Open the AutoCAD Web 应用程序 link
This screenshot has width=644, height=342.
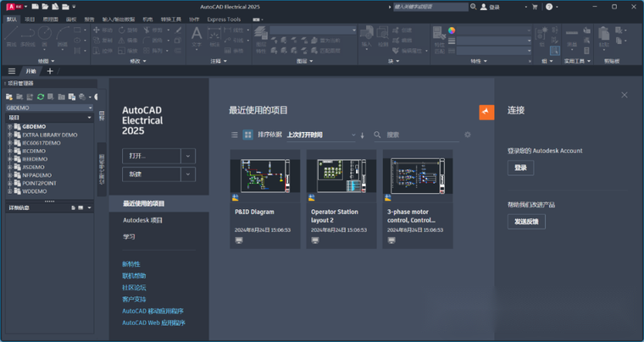tap(153, 323)
